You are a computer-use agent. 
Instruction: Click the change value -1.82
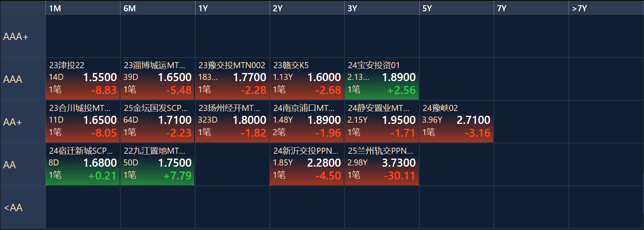(x=253, y=133)
